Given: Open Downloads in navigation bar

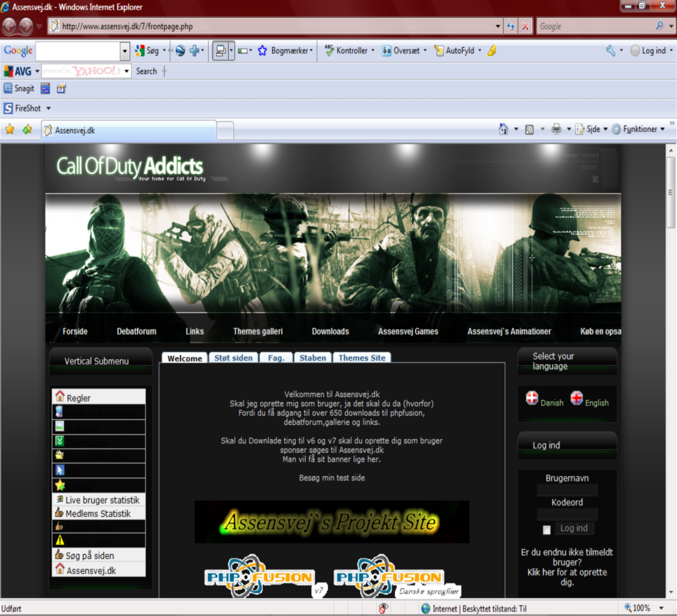Looking at the screenshot, I should [x=330, y=332].
